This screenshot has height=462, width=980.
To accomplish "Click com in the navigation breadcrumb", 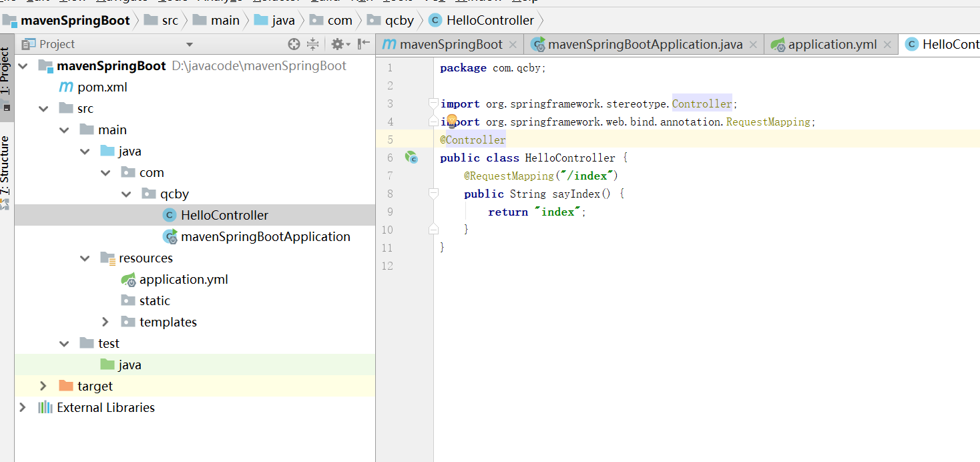I will click(332, 20).
